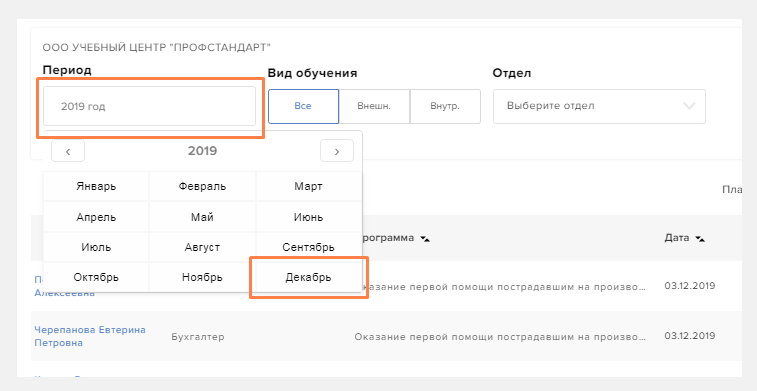Pick Октябрь in the month picker

pyautogui.click(x=96, y=278)
